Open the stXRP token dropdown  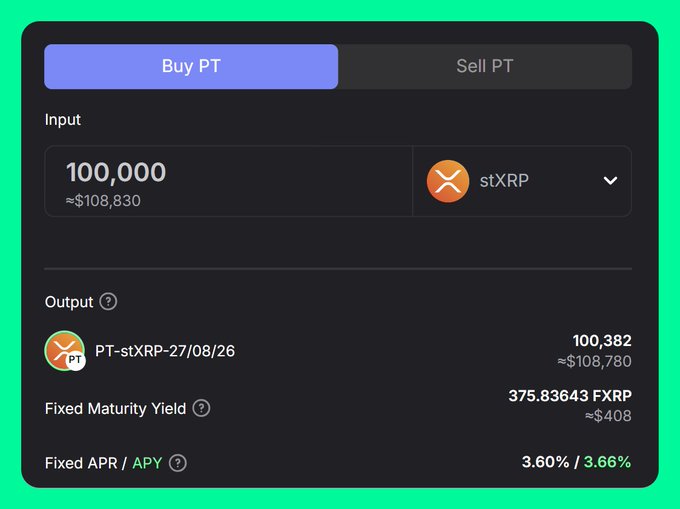click(x=522, y=181)
